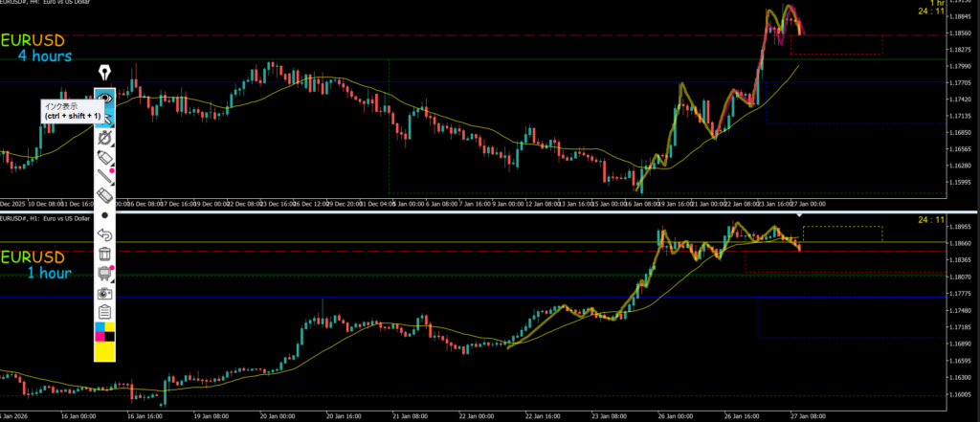Delete all ink with the trash icon
The width and height of the screenshot is (980, 422).
click(x=105, y=254)
